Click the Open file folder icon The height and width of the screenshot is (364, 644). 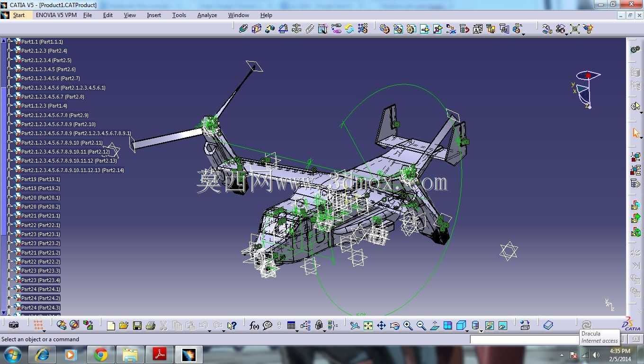tap(124, 326)
